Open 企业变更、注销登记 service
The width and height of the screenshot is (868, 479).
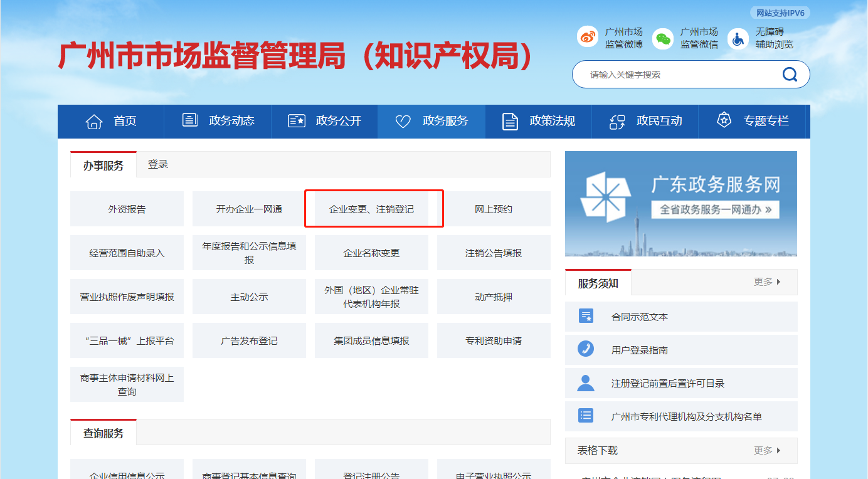coord(374,209)
